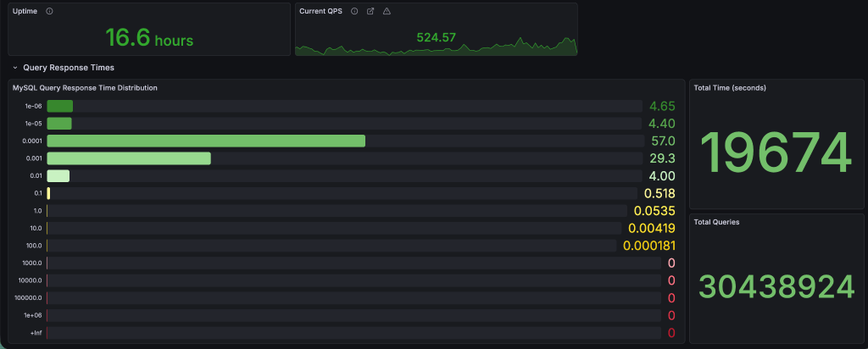Click the Current QPS warning triangle icon
The height and width of the screenshot is (349, 868).
387,11
